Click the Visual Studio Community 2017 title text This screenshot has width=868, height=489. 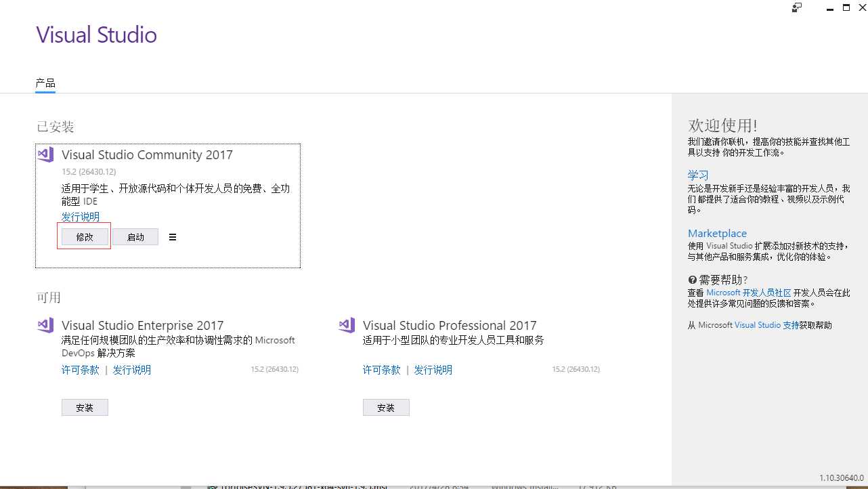pyautogui.click(x=147, y=154)
